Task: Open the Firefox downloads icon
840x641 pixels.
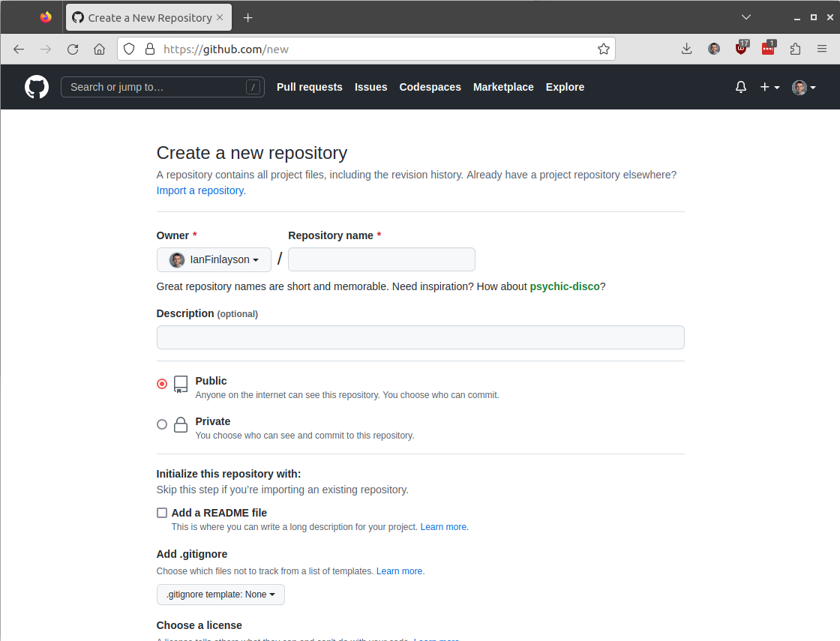Action: pyautogui.click(x=687, y=49)
